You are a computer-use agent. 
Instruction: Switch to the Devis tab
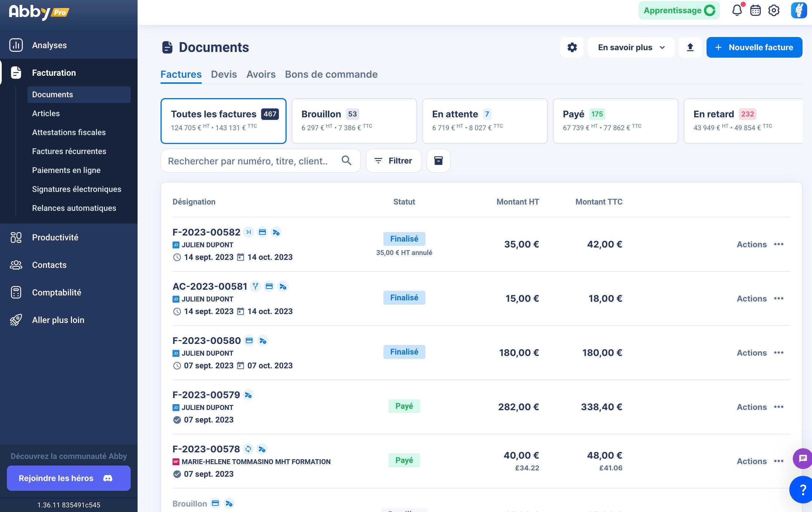224,74
